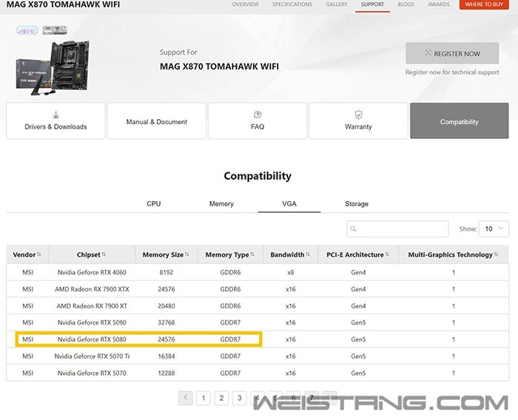Click memory size value 16384

166,356
